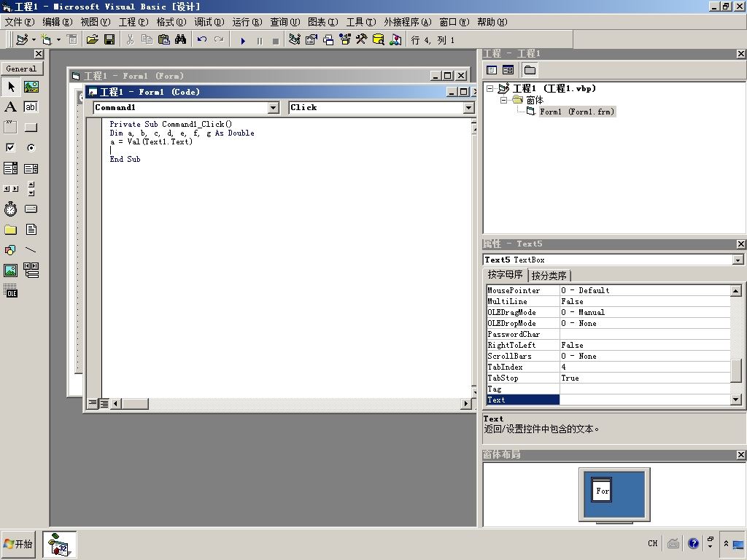Select the MultiLine property row
Screen dimensions: 747x560
click(608, 301)
